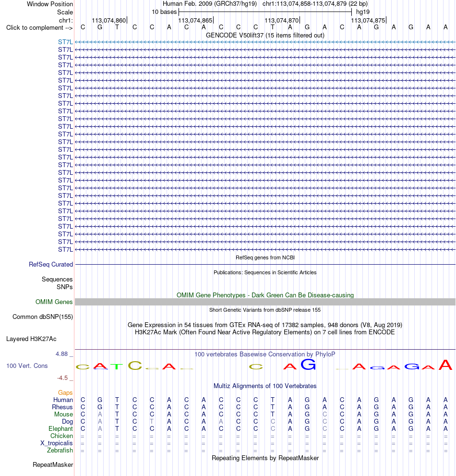This screenshot has width=456, height=476.
Task: Click the faded C base in the Mouse row
Action: coord(324,414)
